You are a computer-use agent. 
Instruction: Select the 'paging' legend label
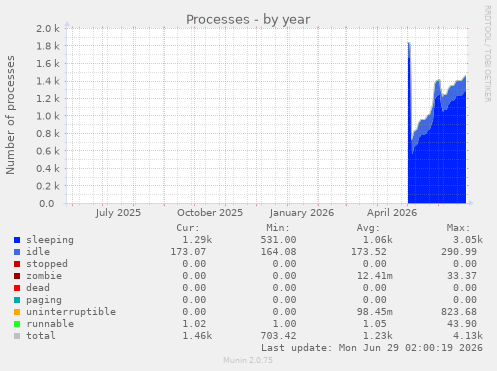44,300
